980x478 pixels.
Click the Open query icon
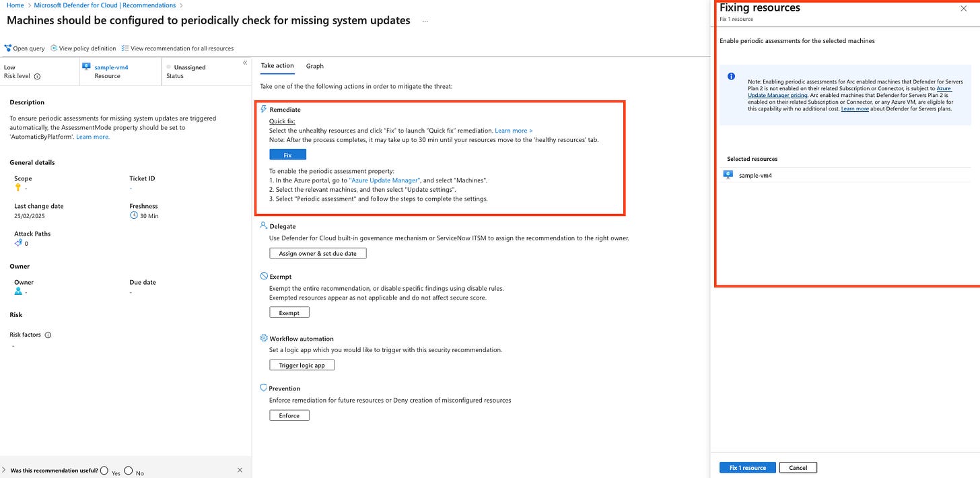(x=7, y=48)
